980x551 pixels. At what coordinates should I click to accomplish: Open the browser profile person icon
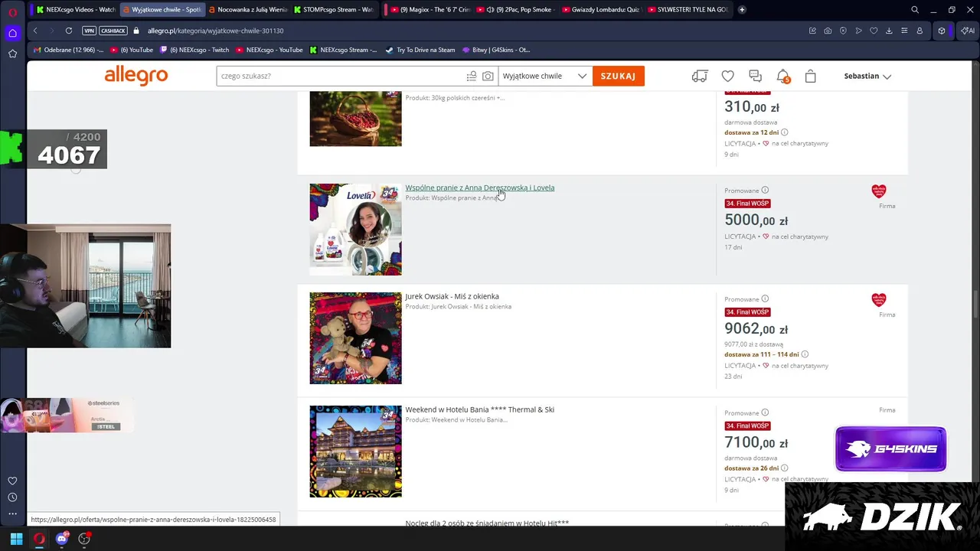click(920, 31)
